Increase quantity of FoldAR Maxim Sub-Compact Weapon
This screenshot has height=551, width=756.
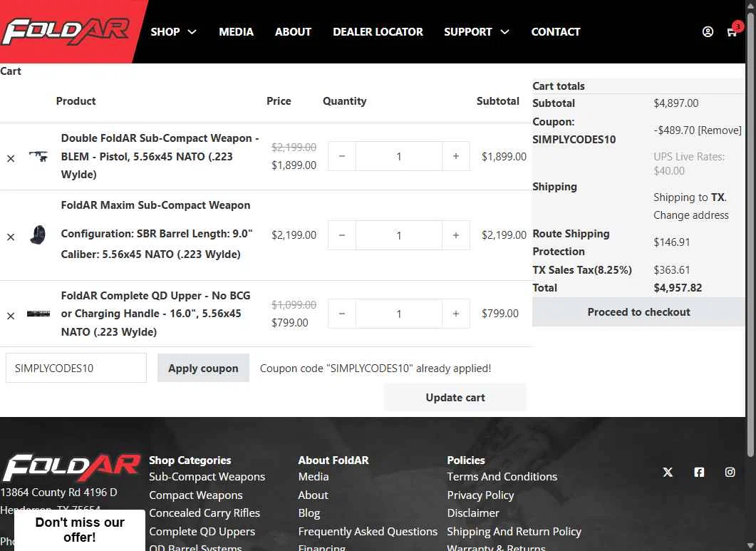455,235
